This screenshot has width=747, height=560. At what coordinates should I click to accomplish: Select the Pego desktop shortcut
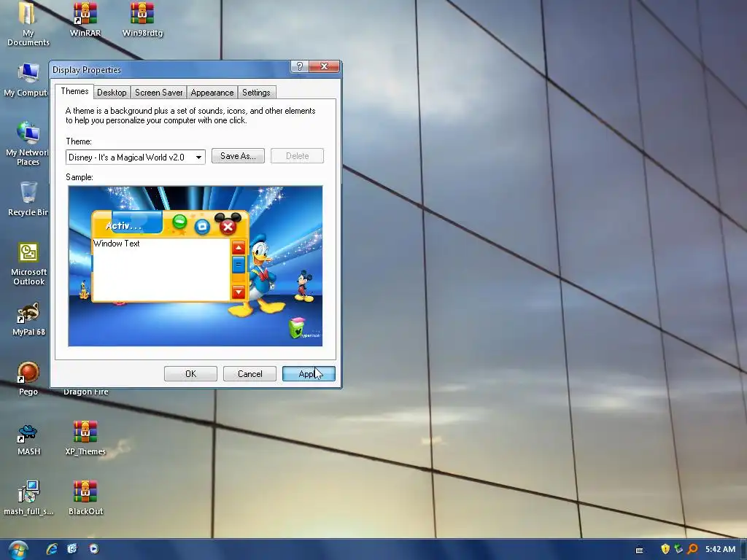[x=28, y=378]
